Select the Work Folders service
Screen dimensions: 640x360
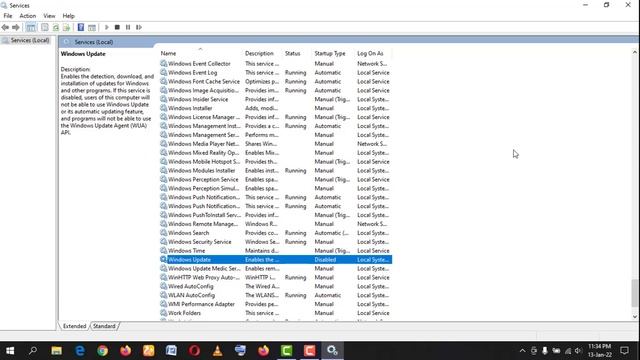pos(276,313)
